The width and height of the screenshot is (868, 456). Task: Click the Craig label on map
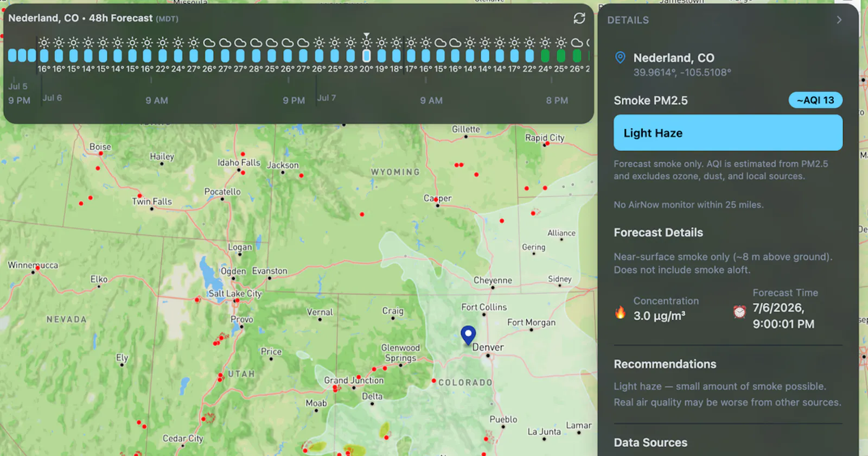coord(393,311)
